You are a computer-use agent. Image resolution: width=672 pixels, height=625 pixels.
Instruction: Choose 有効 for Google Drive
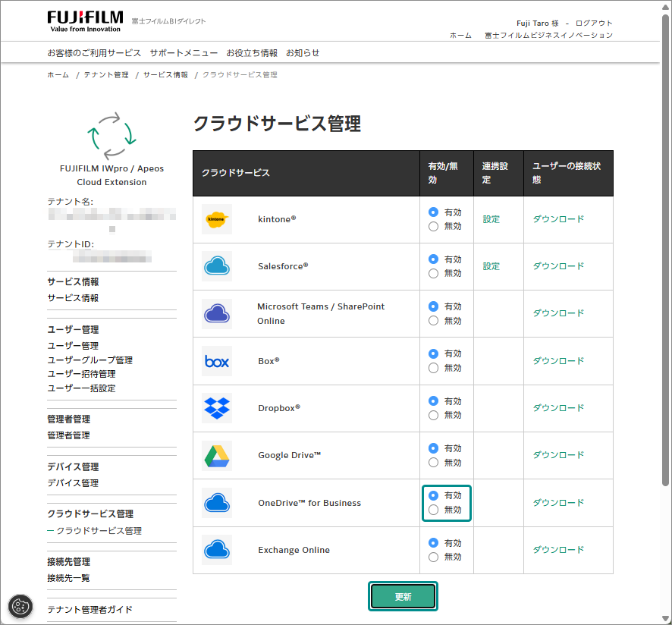[433, 448]
